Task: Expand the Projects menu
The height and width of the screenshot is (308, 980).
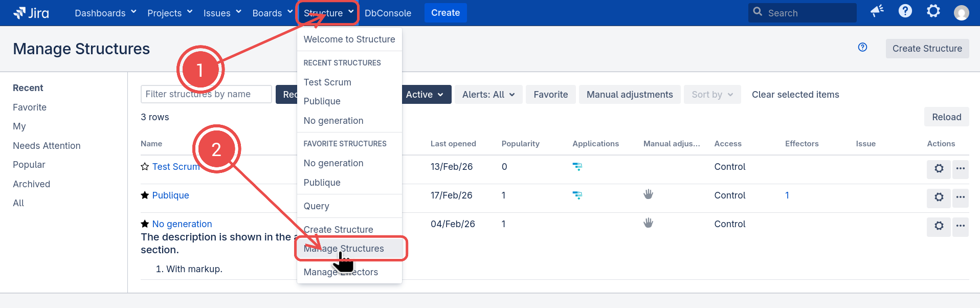Action: click(x=170, y=13)
